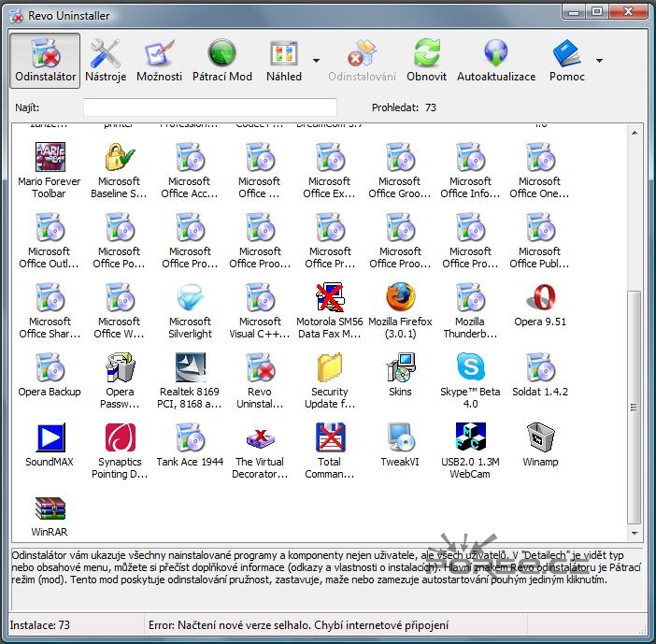Screen dimensions: 656x644
Task: Click "Prohledat: 73" label
Action: coord(404,107)
